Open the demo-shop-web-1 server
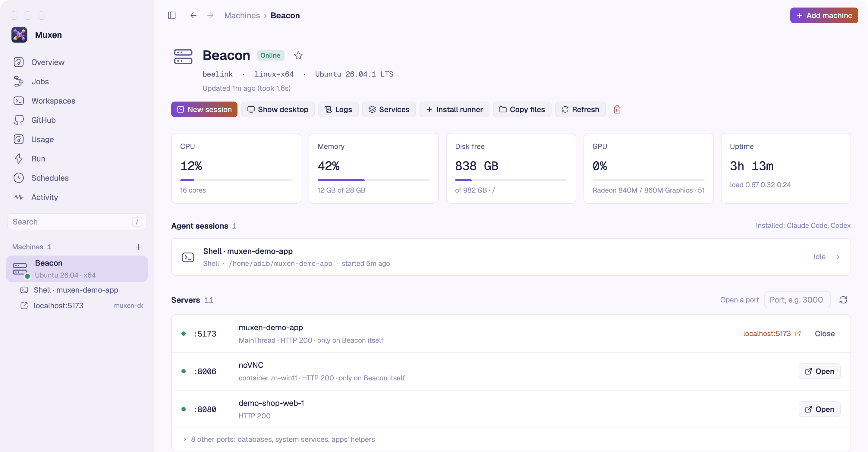 tap(819, 409)
